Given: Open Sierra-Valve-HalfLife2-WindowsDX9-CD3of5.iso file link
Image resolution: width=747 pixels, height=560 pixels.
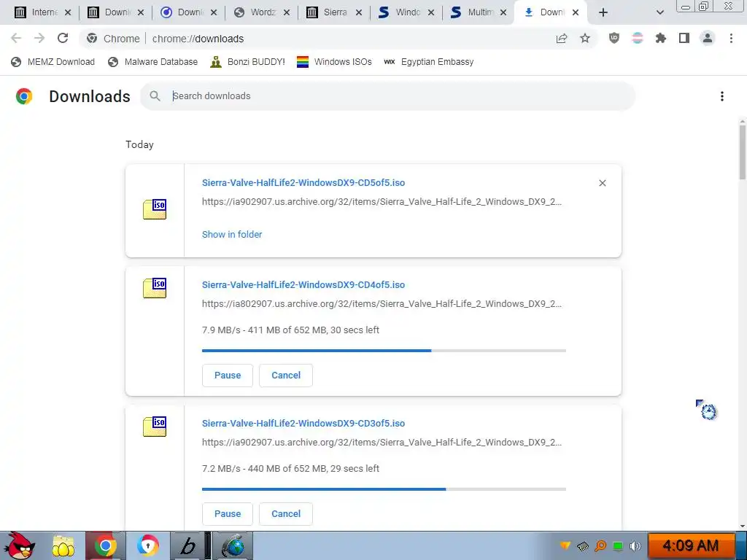Looking at the screenshot, I should (303, 424).
